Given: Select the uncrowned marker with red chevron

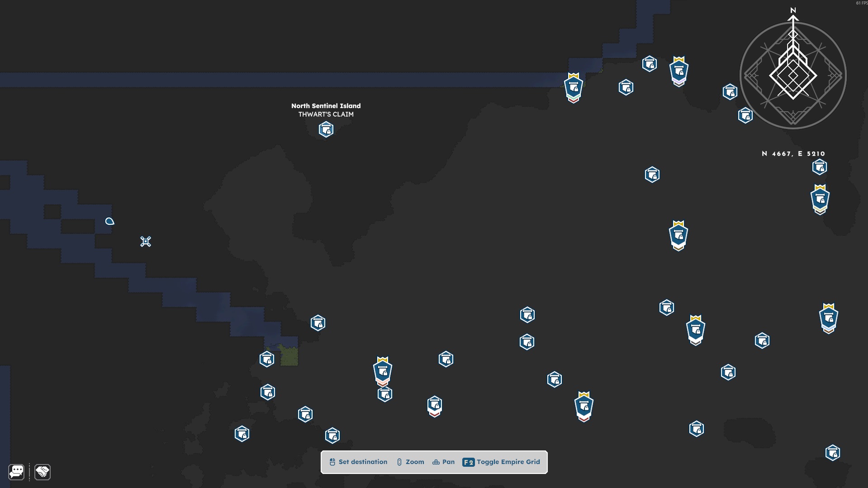Looking at the screenshot, I should (435, 406).
